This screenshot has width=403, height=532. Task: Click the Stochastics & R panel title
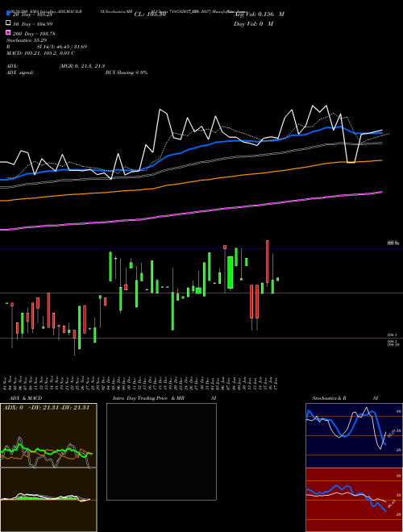pyautogui.click(x=330, y=398)
